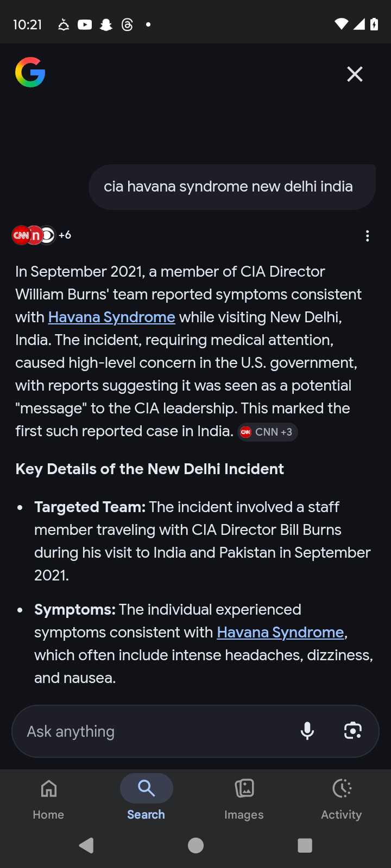
Task: Open the three-dot more options menu
Action: tap(368, 236)
